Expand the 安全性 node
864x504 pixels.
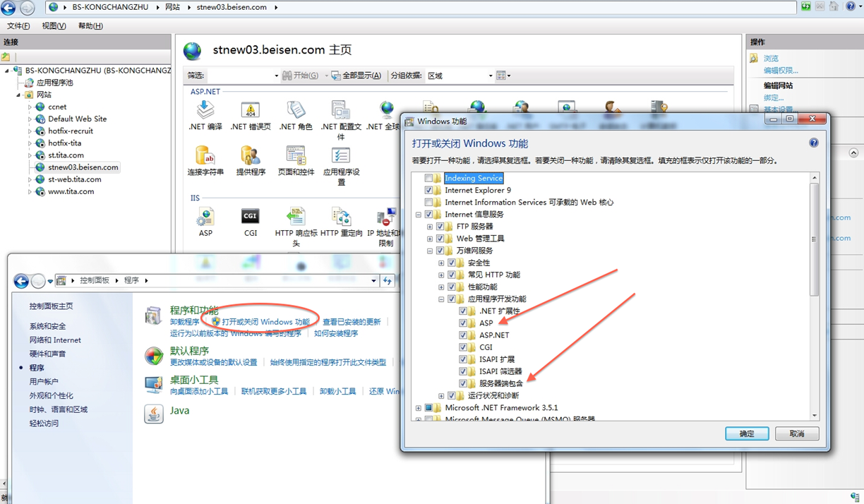[441, 263]
